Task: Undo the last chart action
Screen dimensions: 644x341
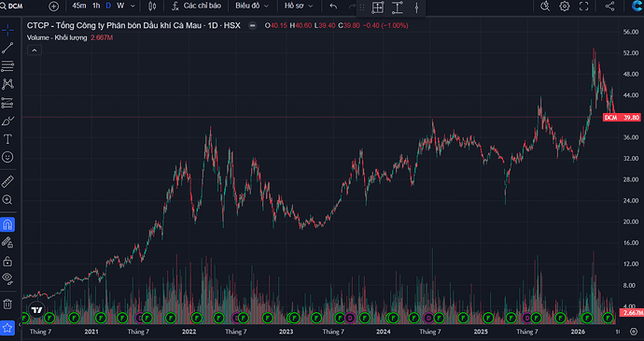Action: (x=333, y=7)
